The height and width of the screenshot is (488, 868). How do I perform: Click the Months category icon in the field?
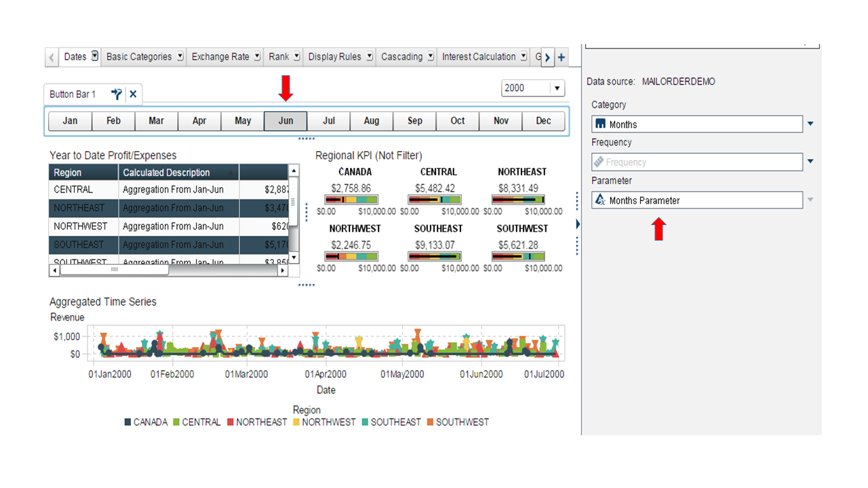coord(600,125)
